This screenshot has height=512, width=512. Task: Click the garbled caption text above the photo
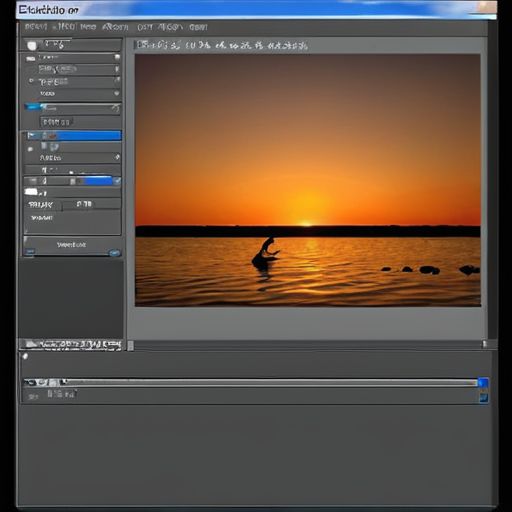222,45
